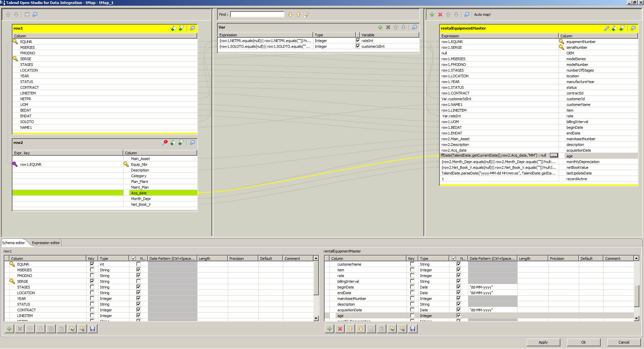Open expression builder for the age row
The image size is (644, 349).
coord(554,155)
